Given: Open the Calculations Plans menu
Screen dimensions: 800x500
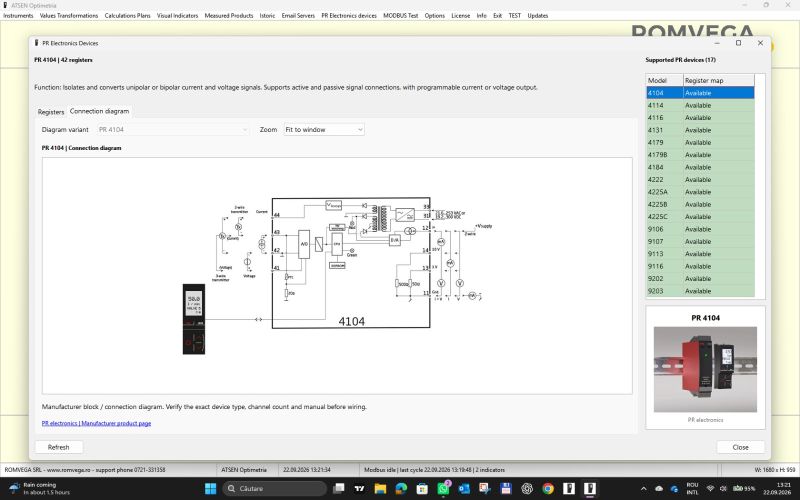Looking at the screenshot, I should pos(128,16).
